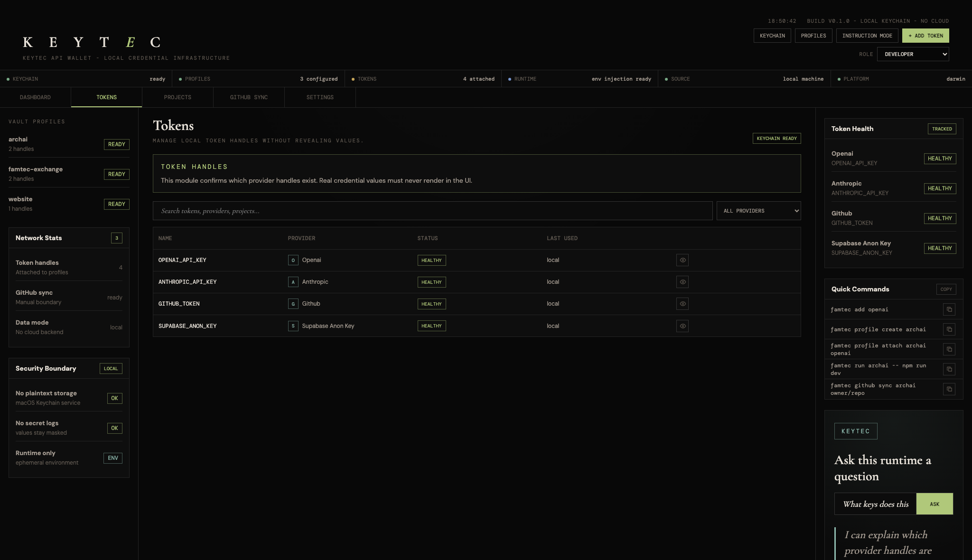Click the HEALTHY badge for Anthropic in Token Health
Image resolution: width=972 pixels, height=560 pixels.
pos(940,188)
